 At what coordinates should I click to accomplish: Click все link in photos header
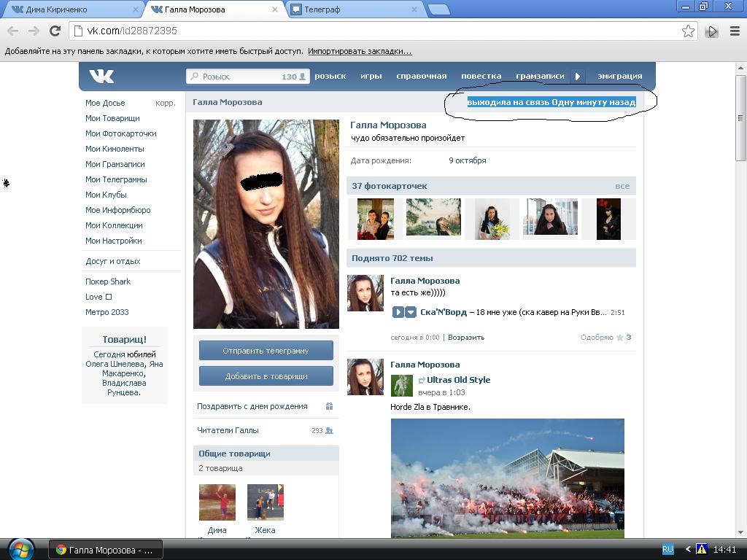(622, 186)
